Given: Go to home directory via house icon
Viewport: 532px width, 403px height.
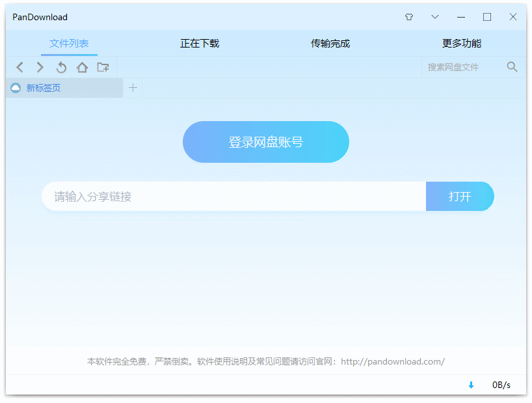Looking at the screenshot, I should (x=82, y=66).
